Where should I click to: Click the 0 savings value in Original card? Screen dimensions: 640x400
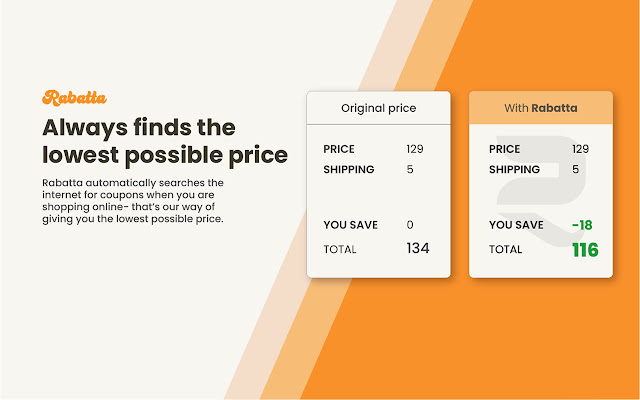(x=410, y=225)
